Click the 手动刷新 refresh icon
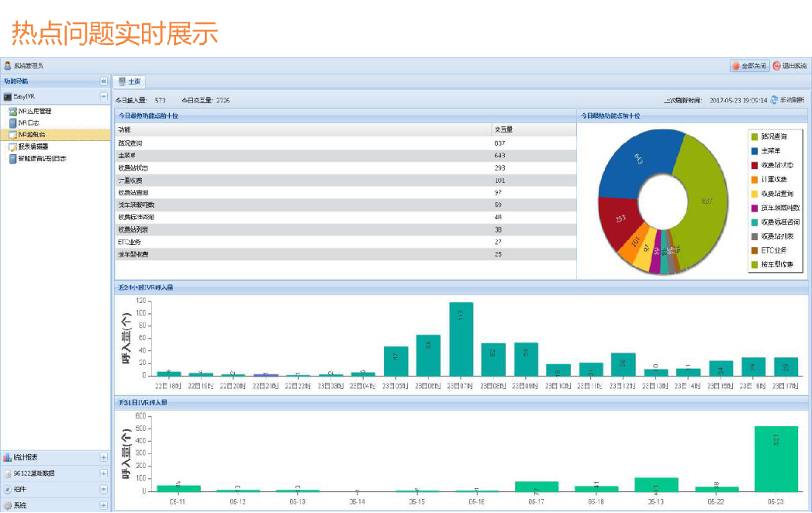The height and width of the screenshot is (513, 812). [x=773, y=100]
